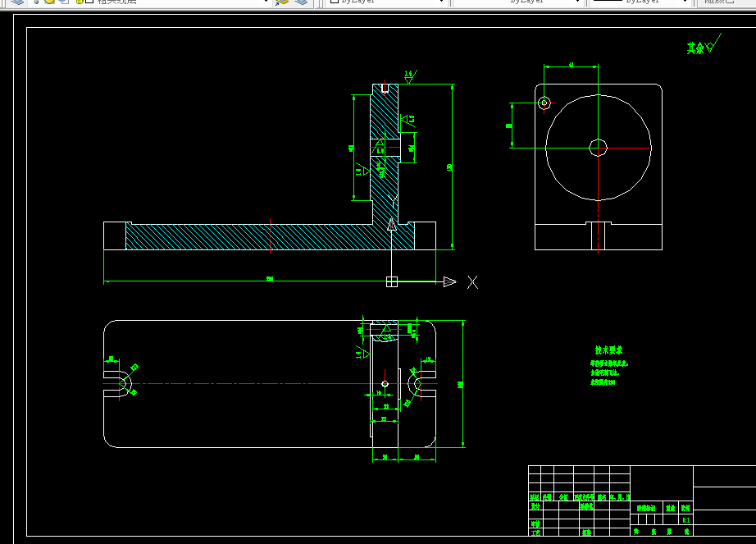The width and height of the screenshot is (756, 544).
Task: Select the overall height dimension line of front view
Action: point(453,167)
